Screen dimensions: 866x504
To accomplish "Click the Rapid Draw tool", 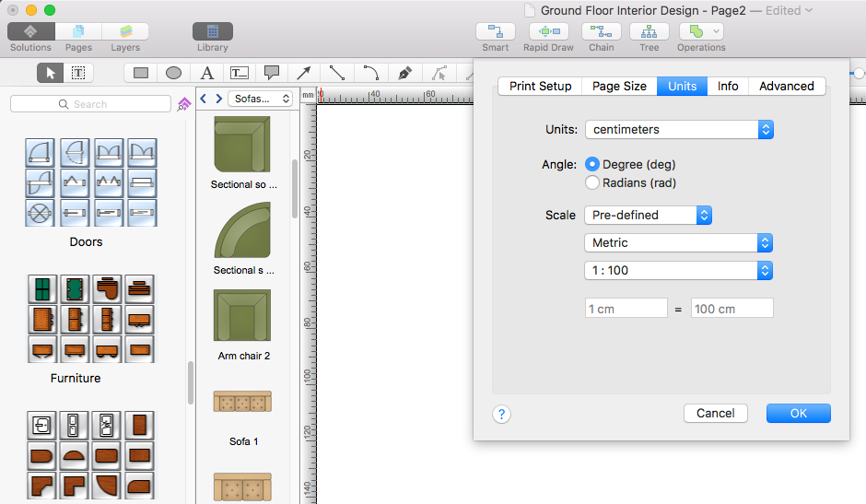I will tap(548, 32).
